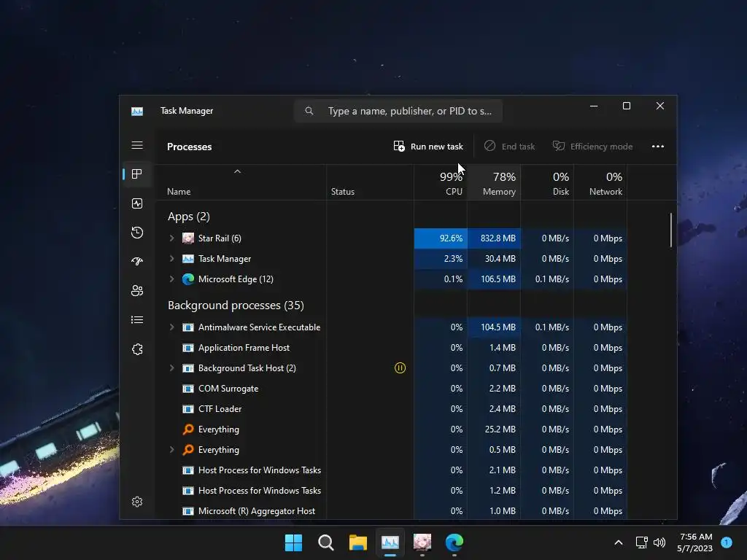Open the clock and date in taskbar
Screen dimensions: 747x560
tap(694, 542)
